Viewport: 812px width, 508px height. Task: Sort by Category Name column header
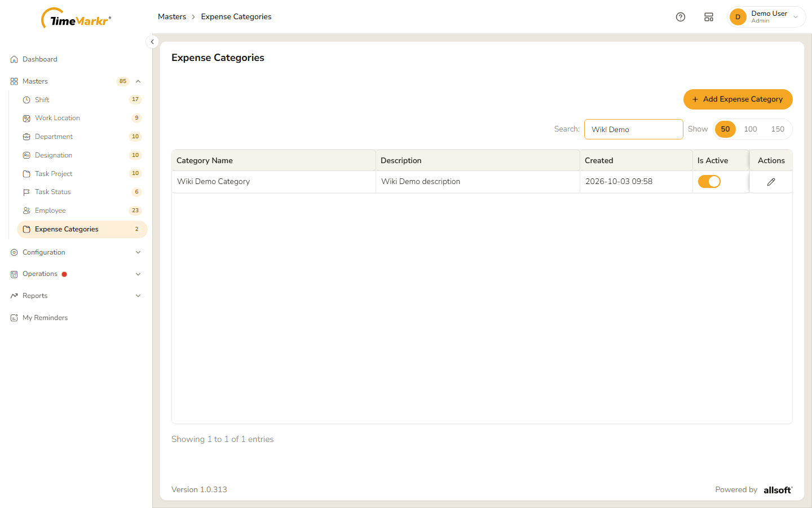(273, 160)
